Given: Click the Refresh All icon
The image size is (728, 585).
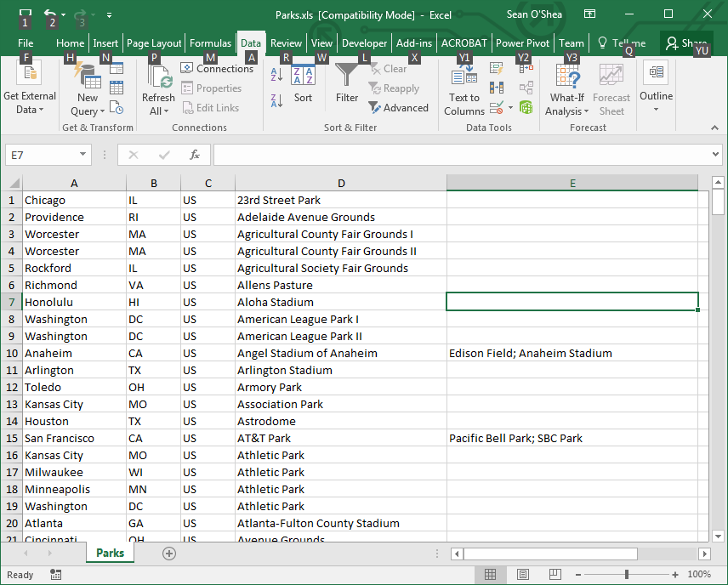Looking at the screenshot, I should [160, 77].
